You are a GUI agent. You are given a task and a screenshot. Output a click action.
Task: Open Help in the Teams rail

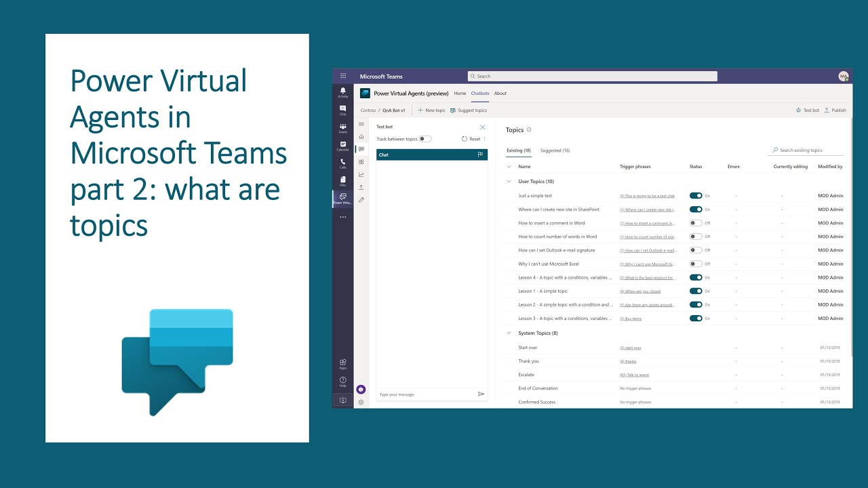(x=343, y=382)
